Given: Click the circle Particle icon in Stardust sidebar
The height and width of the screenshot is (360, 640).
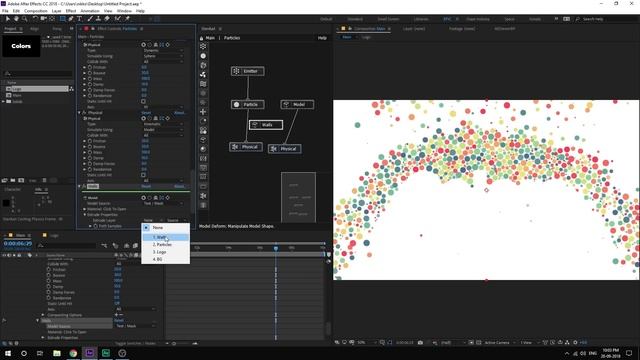Looking at the screenshot, I should [x=203, y=56].
